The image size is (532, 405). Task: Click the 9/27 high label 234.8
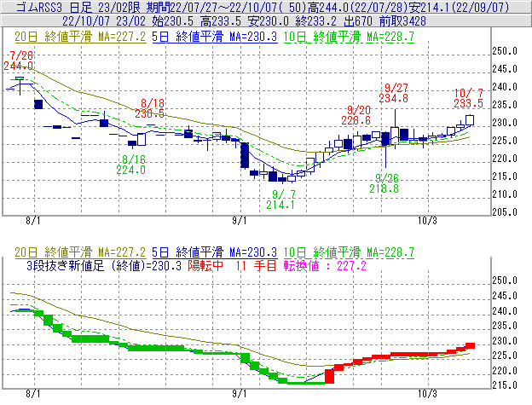(393, 98)
